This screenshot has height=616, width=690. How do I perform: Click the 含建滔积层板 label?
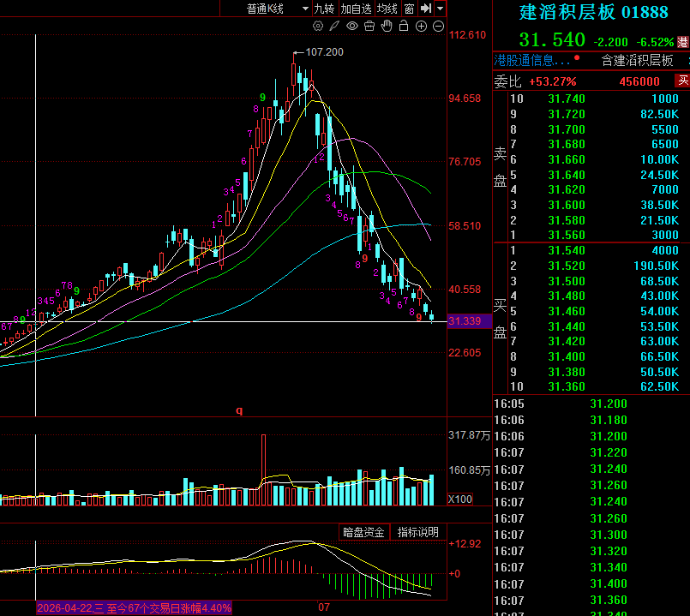637,60
